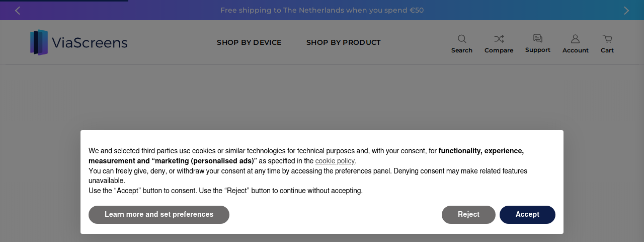Click the Compare shuffle icon

pyautogui.click(x=499, y=39)
